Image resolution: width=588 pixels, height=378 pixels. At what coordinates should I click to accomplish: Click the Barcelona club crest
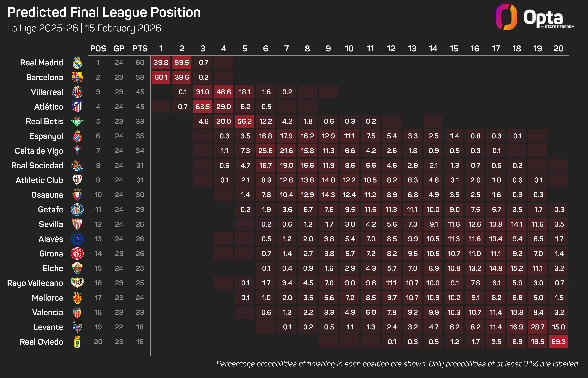point(77,77)
